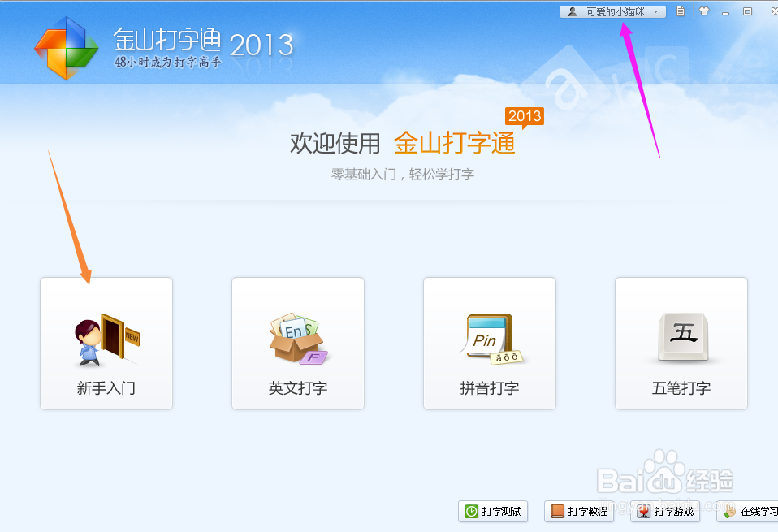
Task: Open the user dropdown 可爱的小猫咪
Action: point(613,11)
